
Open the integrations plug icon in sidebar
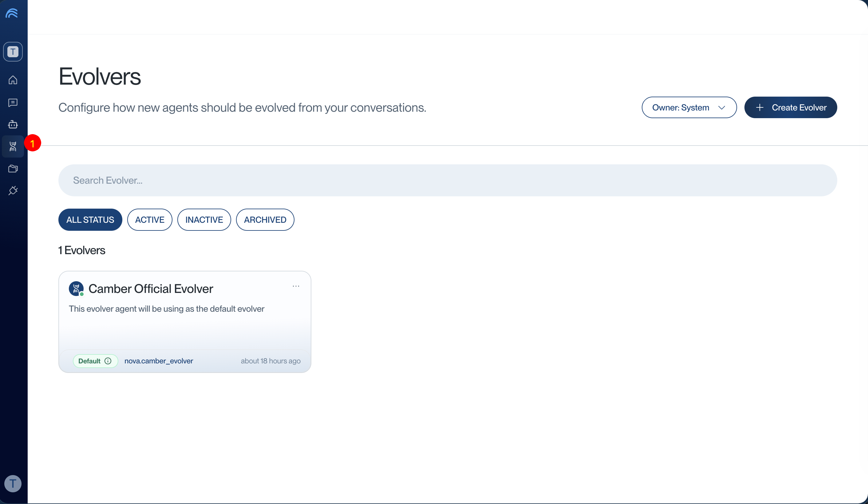coord(13,191)
